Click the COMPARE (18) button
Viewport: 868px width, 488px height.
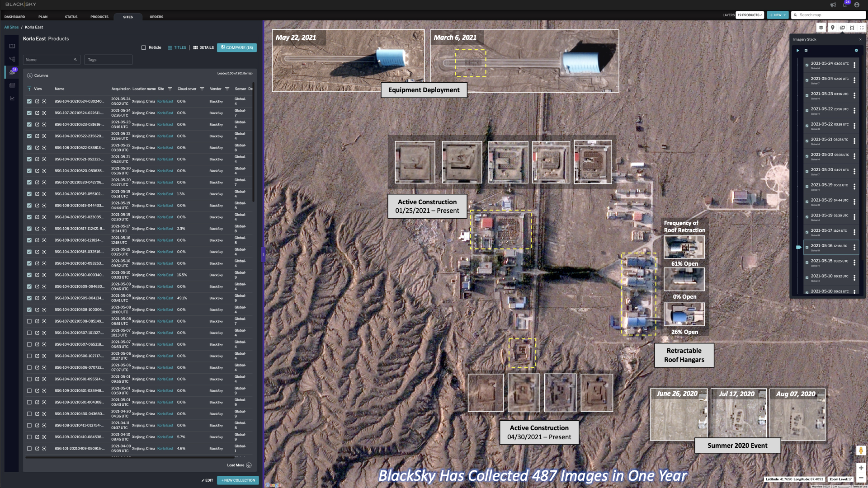coord(237,47)
